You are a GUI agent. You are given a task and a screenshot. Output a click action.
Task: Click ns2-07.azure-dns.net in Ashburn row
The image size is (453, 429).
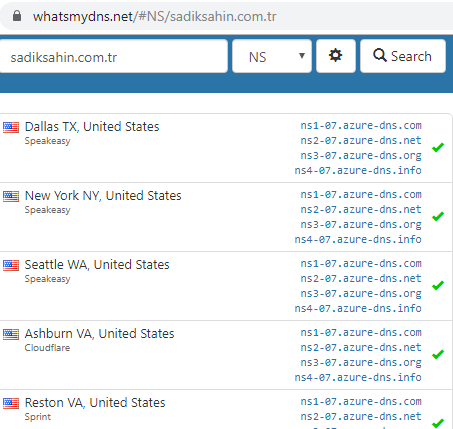tap(361, 348)
